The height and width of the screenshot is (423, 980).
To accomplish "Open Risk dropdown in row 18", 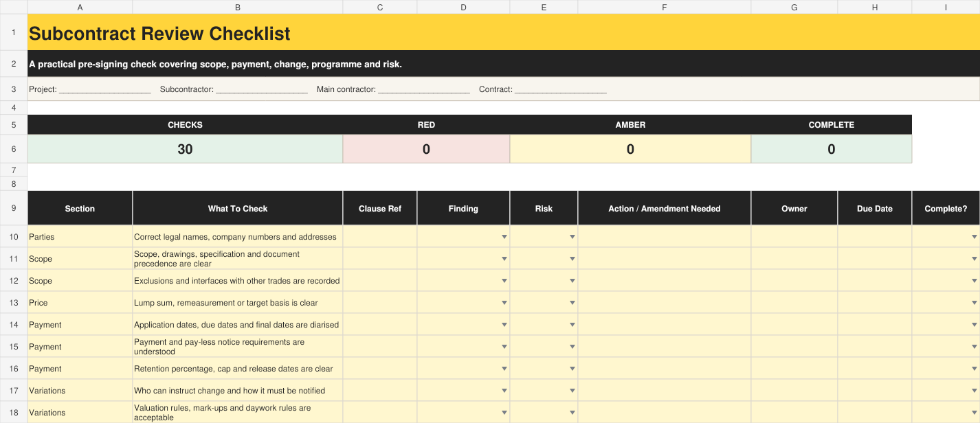I will coord(572,413).
